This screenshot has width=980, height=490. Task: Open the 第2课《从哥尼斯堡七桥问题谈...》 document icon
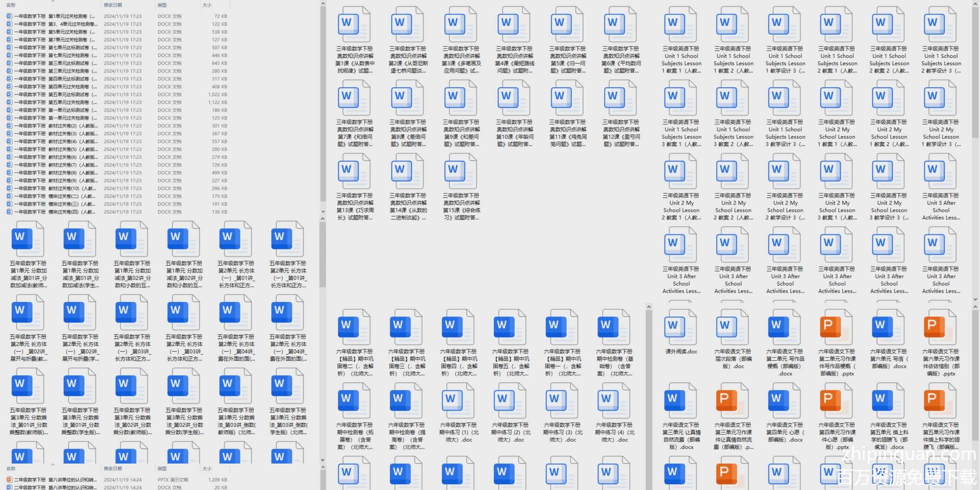pos(407,24)
